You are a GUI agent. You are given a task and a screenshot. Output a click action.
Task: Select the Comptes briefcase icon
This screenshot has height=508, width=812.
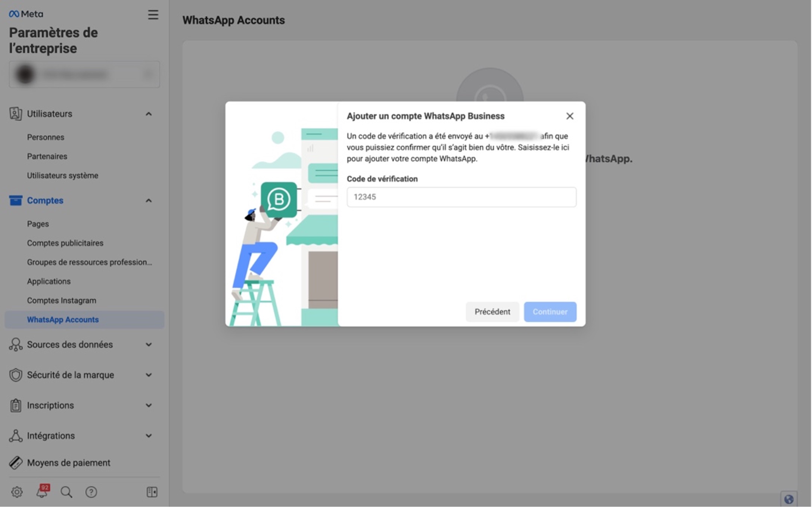click(x=15, y=200)
